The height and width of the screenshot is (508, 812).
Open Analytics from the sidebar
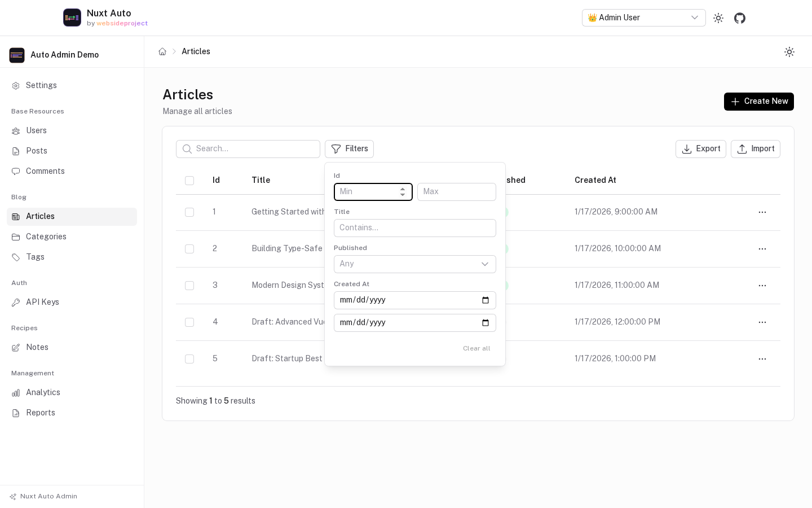click(72, 393)
